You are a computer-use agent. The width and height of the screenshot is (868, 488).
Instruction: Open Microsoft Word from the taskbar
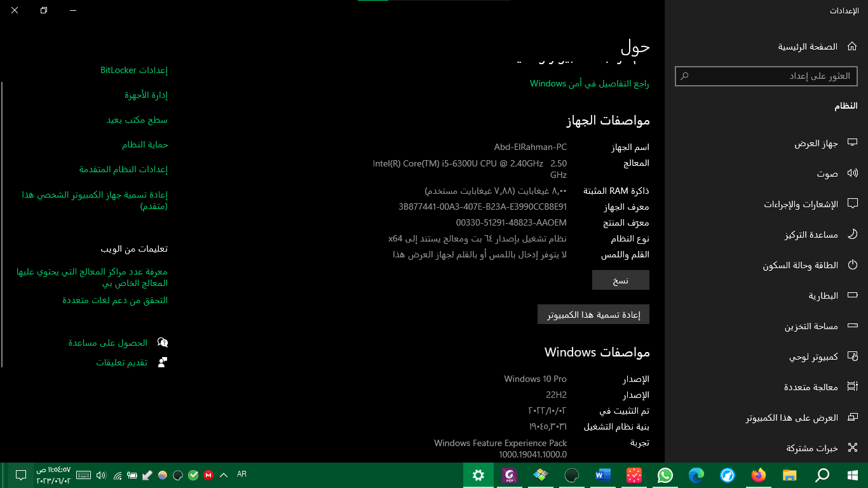click(603, 475)
